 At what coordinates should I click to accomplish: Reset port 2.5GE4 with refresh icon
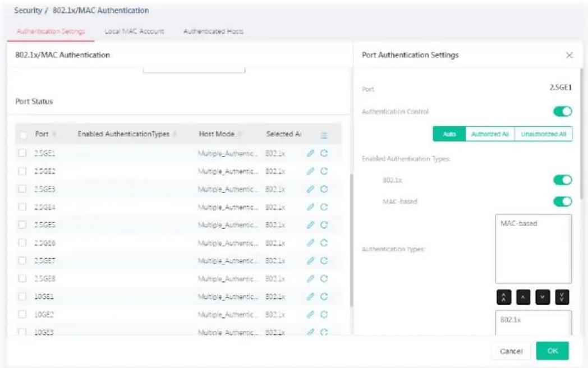point(324,207)
